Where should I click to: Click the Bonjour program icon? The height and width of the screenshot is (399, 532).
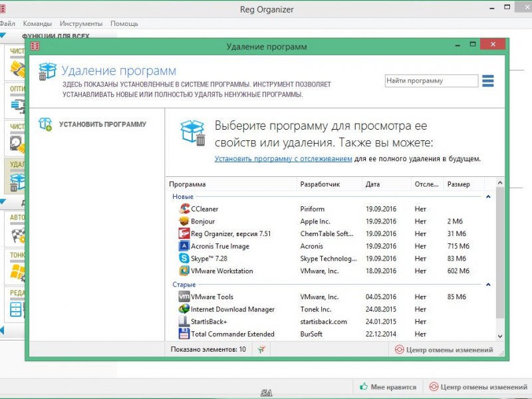(184, 221)
